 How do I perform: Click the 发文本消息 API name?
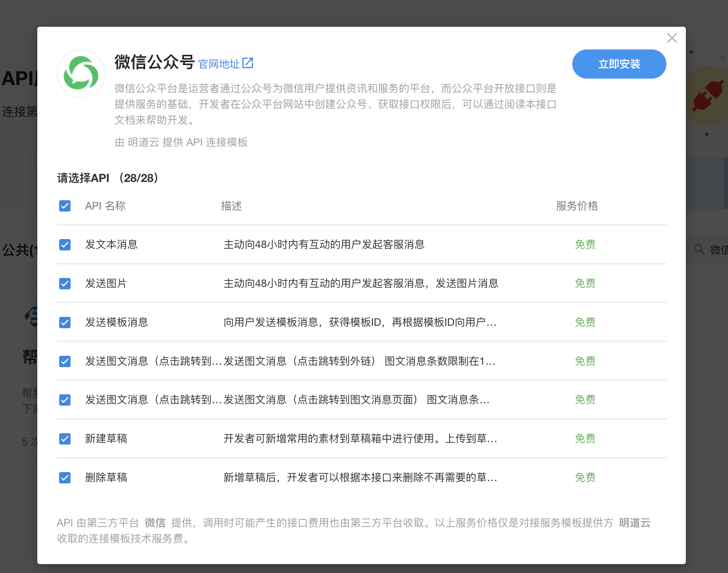[x=111, y=244]
